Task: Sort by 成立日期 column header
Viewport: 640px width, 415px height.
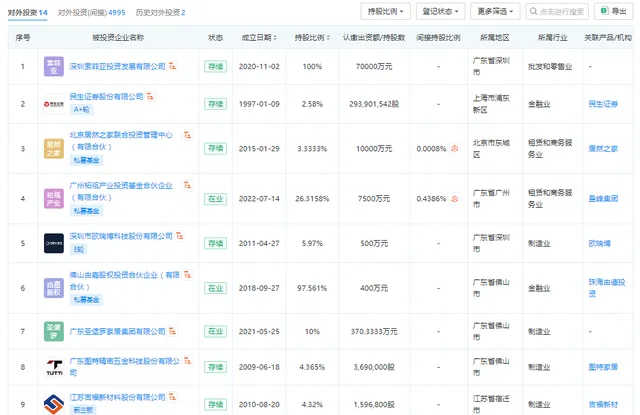Action: click(256, 37)
